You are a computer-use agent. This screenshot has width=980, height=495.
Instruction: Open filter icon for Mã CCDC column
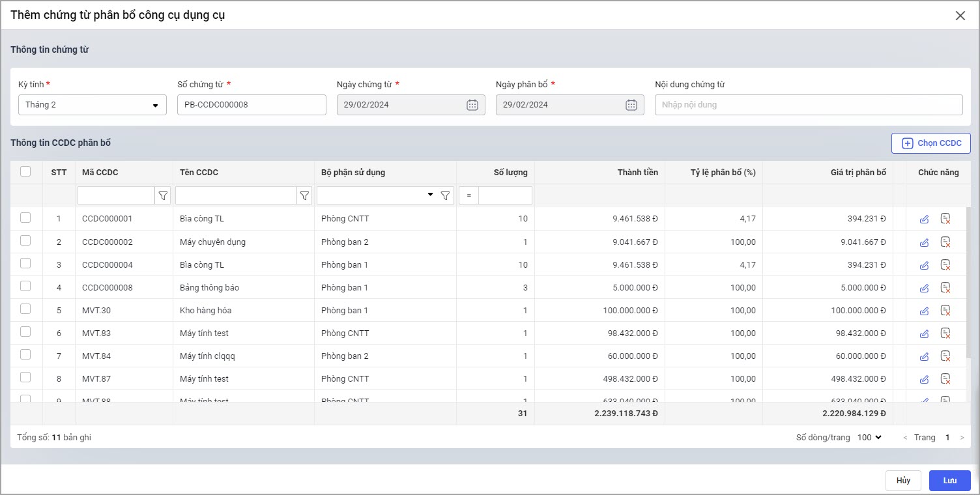[163, 195]
